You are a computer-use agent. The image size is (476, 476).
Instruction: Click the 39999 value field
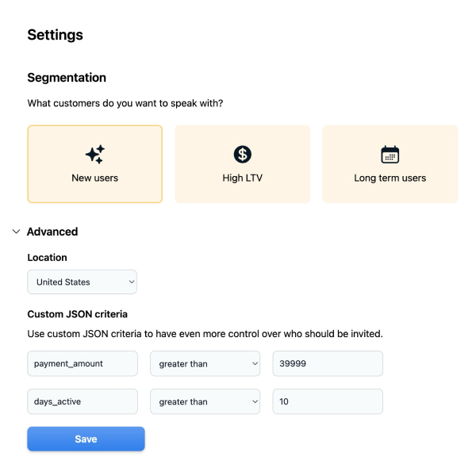point(328,363)
